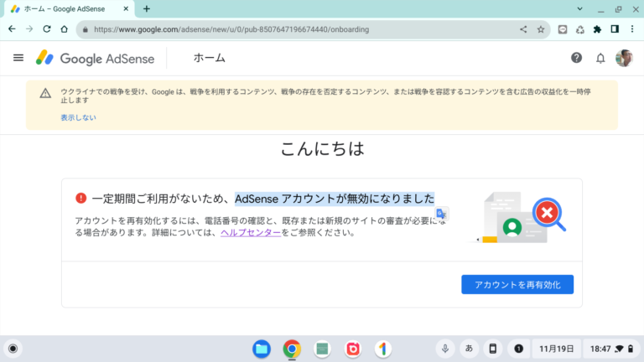This screenshot has height=362, width=644.
Task: Open the help question mark icon
Action: [576, 58]
